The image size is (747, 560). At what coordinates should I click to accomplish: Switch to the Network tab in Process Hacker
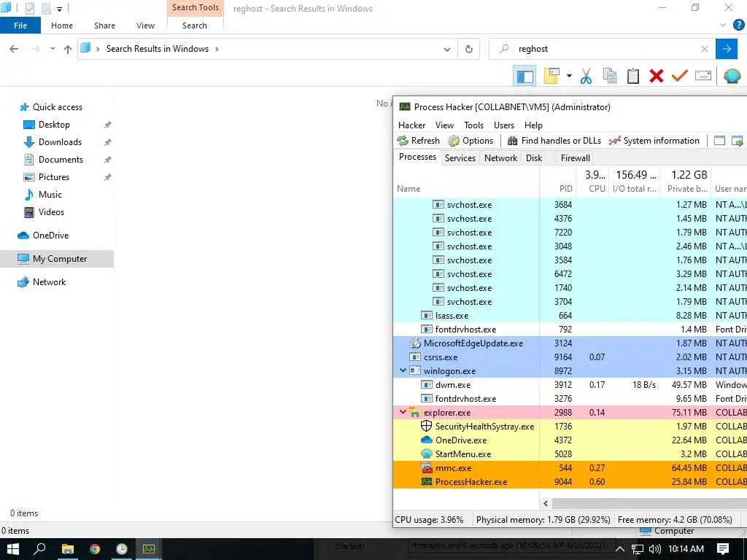500,157
